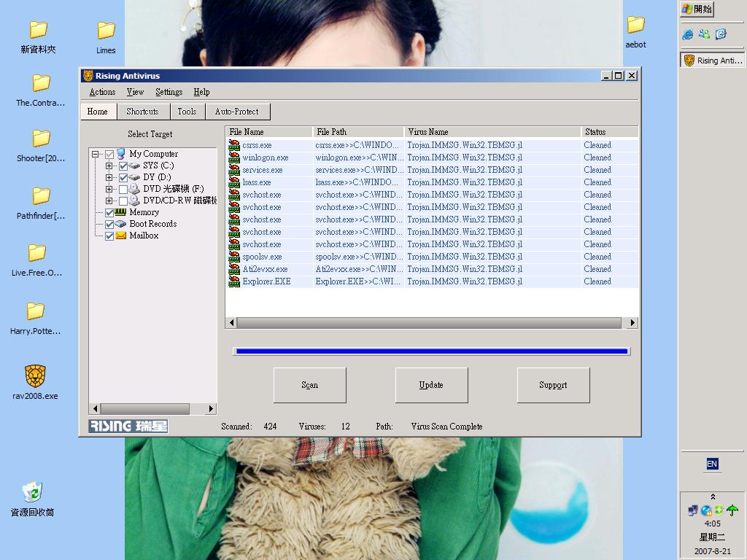Check the DVD (F:) drive checkbox
This screenshot has height=560, width=747.
tap(123, 189)
